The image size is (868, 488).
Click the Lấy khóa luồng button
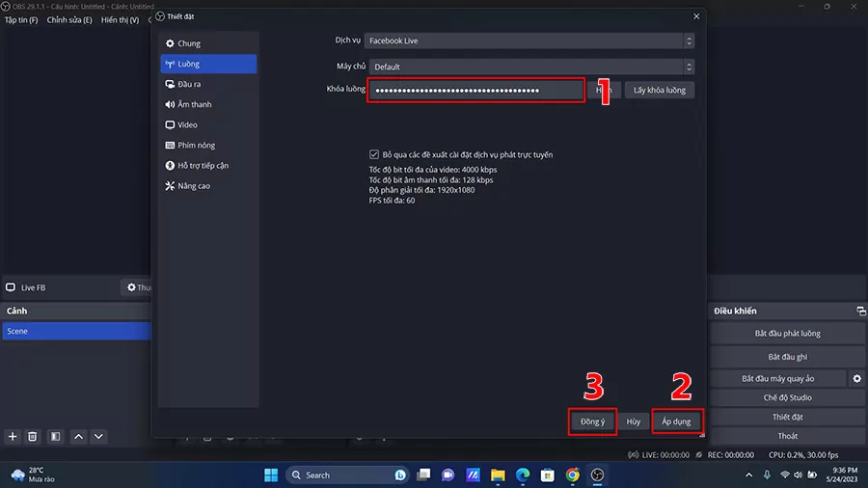tap(660, 91)
